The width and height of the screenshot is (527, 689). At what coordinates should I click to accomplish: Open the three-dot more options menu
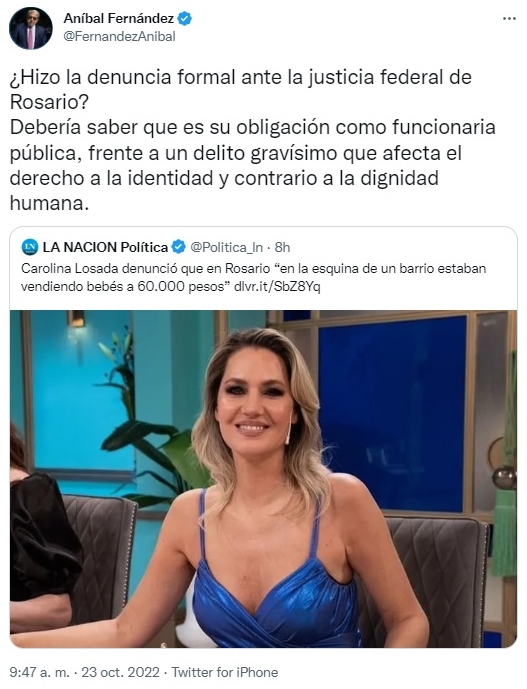tap(509, 19)
